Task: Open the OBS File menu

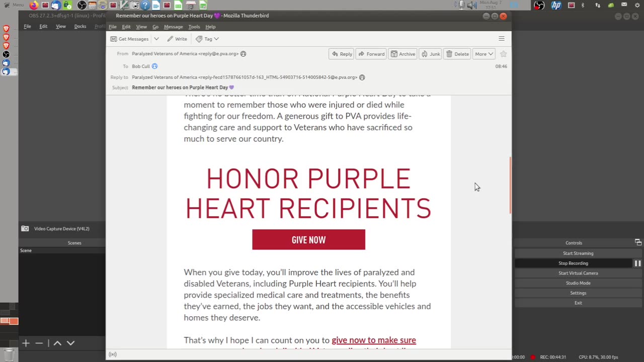Action: pyautogui.click(x=27, y=26)
